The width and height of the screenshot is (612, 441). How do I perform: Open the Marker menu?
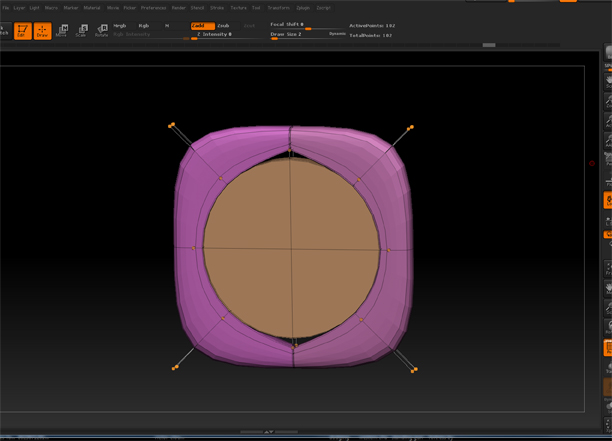(71, 8)
